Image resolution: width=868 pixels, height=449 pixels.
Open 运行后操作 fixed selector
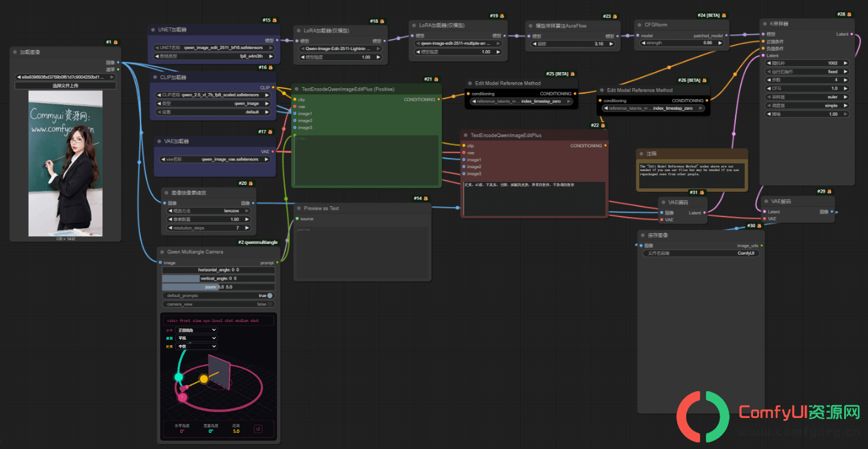coord(808,72)
